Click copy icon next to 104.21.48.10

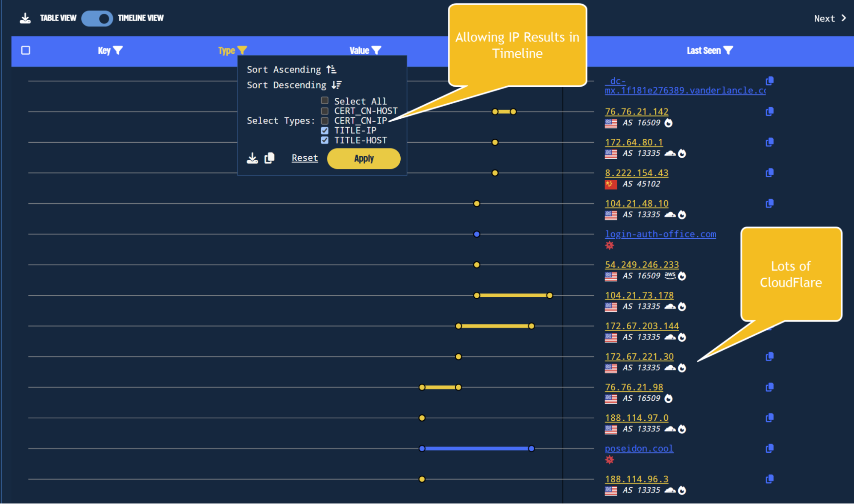(770, 203)
